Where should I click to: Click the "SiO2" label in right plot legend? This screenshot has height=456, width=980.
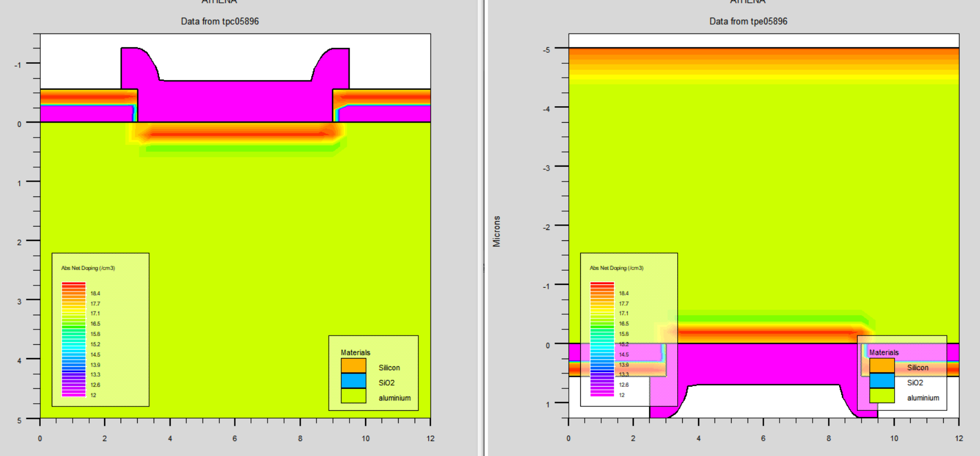tap(915, 383)
